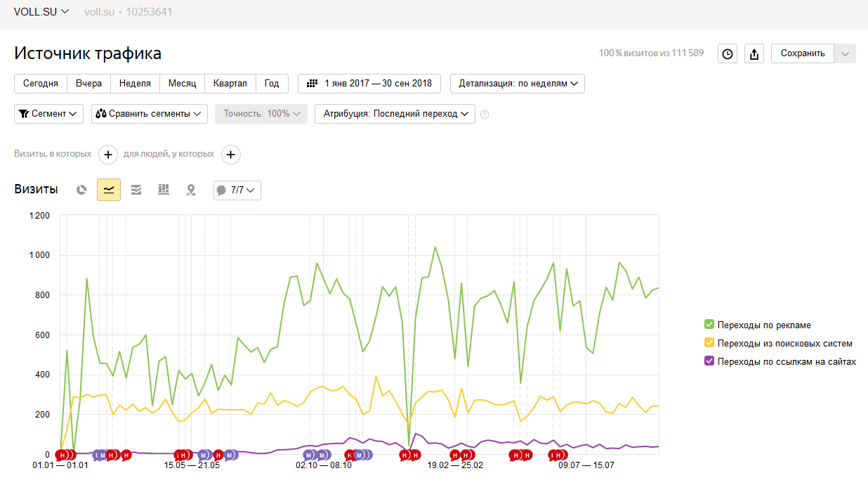Switch to stacked area chart icon

pos(136,190)
